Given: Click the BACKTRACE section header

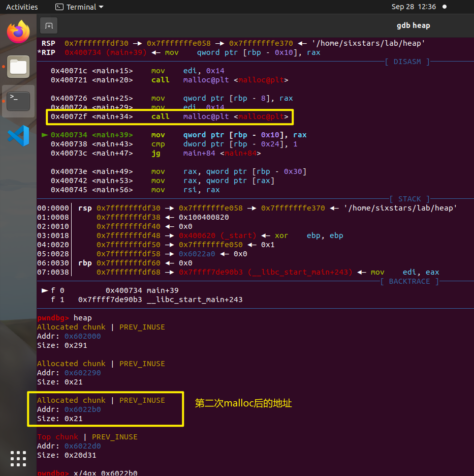Looking at the screenshot, I should click(409, 281).
